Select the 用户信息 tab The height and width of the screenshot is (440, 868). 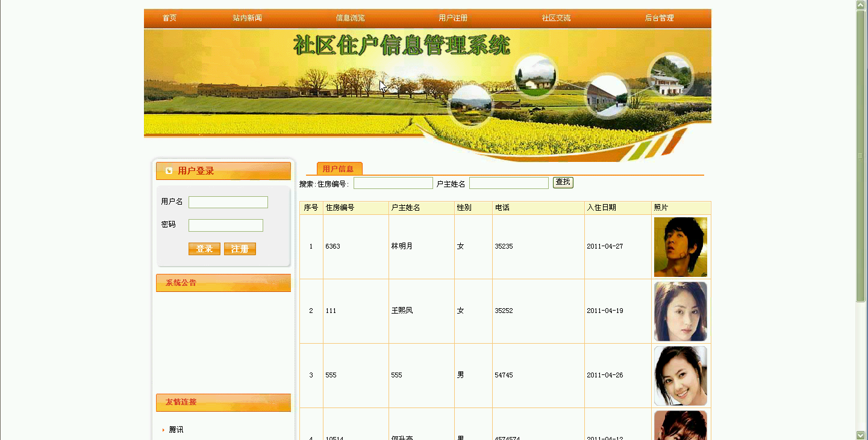pyautogui.click(x=339, y=169)
